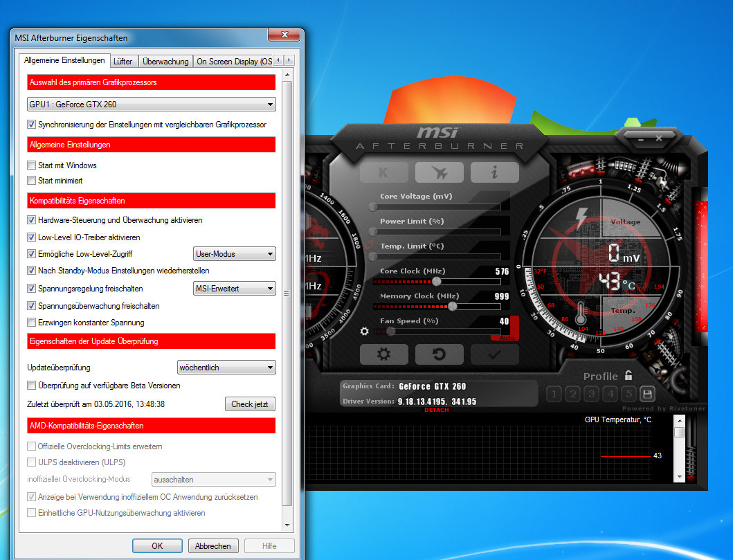Click the voltage/clock link icon beside Temp. Limit
The height and width of the screenshot is (560, 733).
369,244
